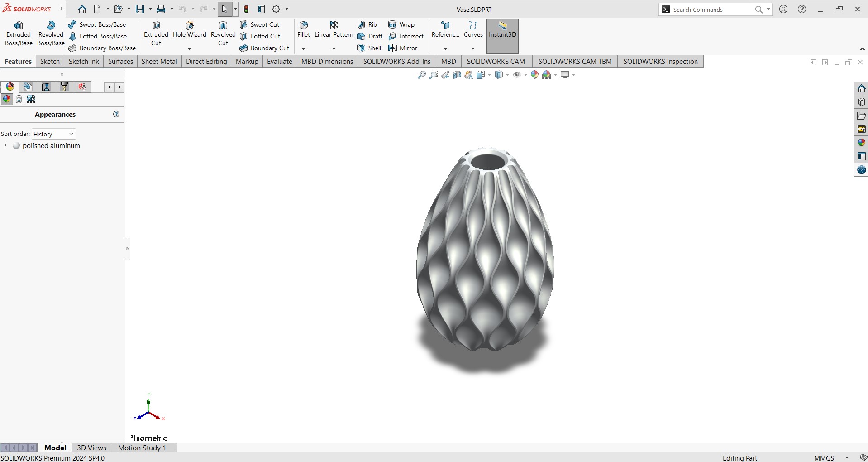868x462 pixels.
Task: Select the polished aluminum appearance entry
Action: (51, 146)
